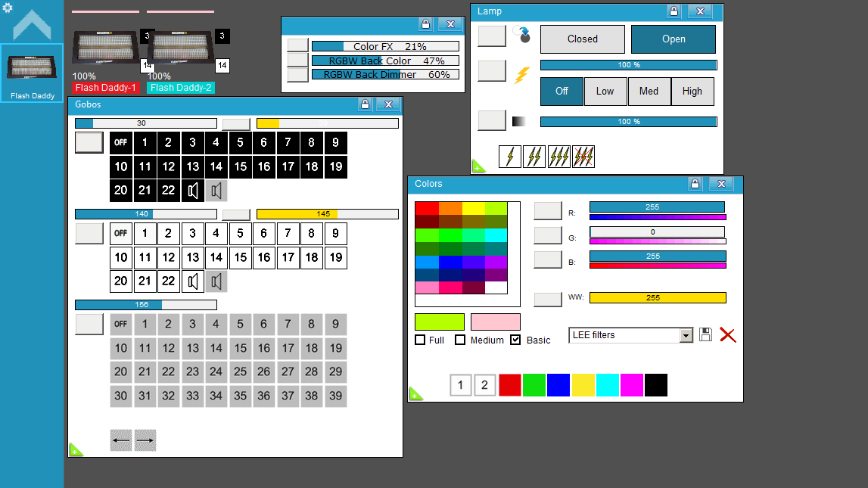Select Off strobe speed
Viewport: 868px width, 488px height.
pyautogui.click(x=562, y=92)
